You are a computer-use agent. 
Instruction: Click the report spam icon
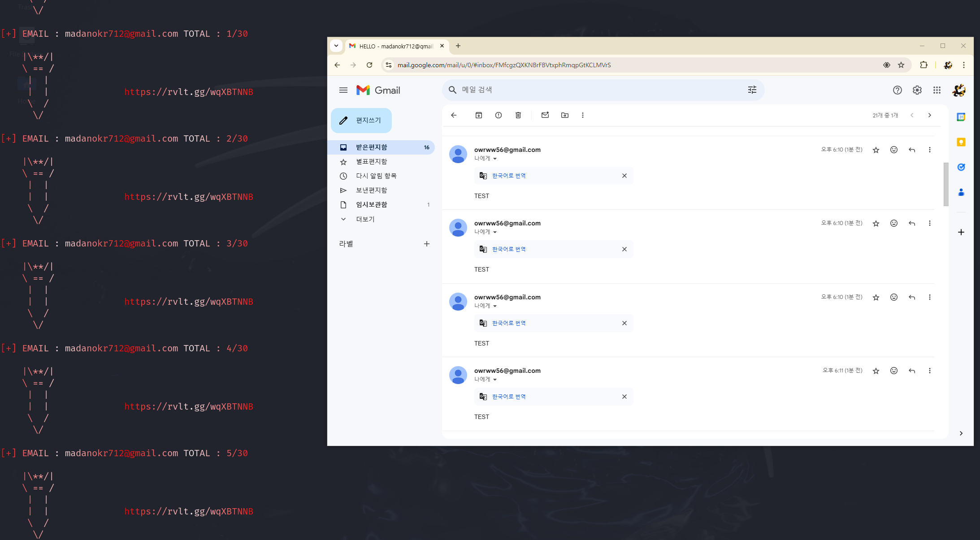(498, 115)
